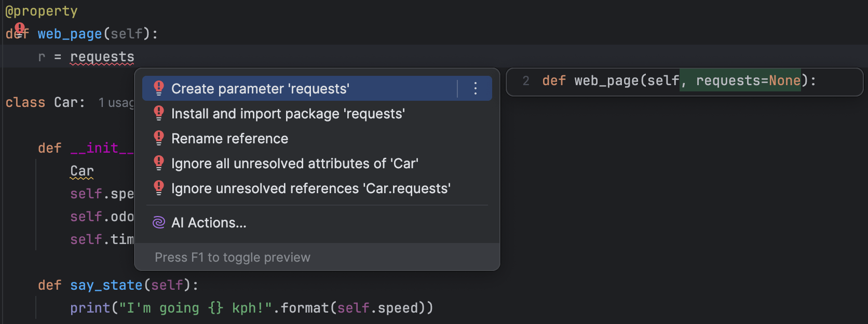The width and height of the screenshot is (868, 324).
Task: Choose "Install and import package 'requests'"
Action: (288, 114)
